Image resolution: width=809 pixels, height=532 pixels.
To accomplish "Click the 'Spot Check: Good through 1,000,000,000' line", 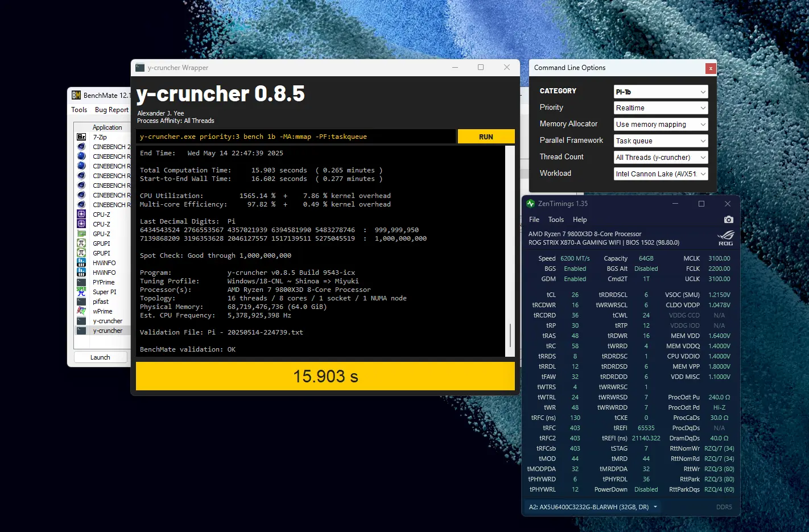I will tap(216, 255).
